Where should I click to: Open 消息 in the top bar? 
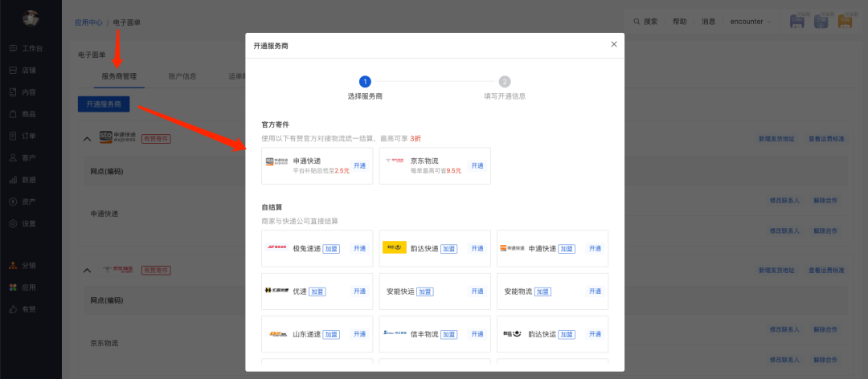click(709, 22)
